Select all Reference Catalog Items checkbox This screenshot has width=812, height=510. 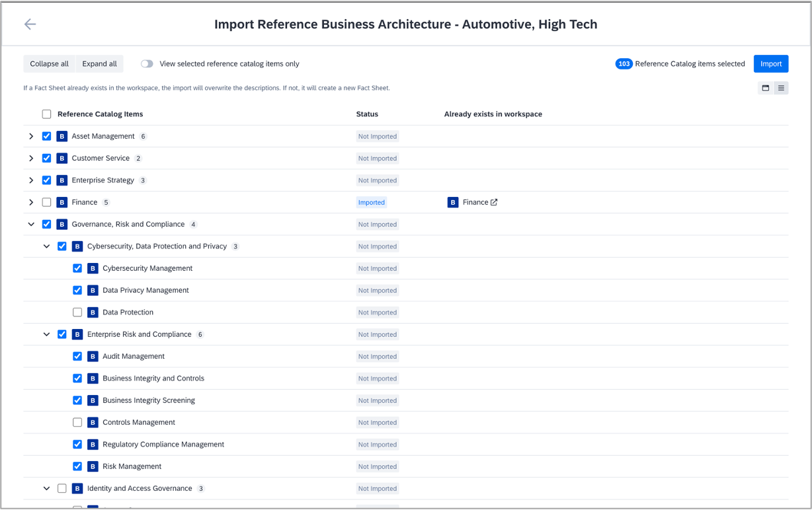coord(46,114)
